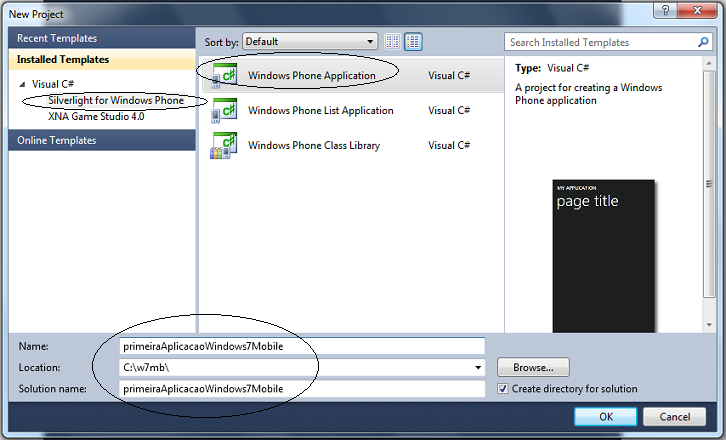The height and width of the screenshot is (440, 726).
Task: Switch to small icons view
Action: (392, 42)
